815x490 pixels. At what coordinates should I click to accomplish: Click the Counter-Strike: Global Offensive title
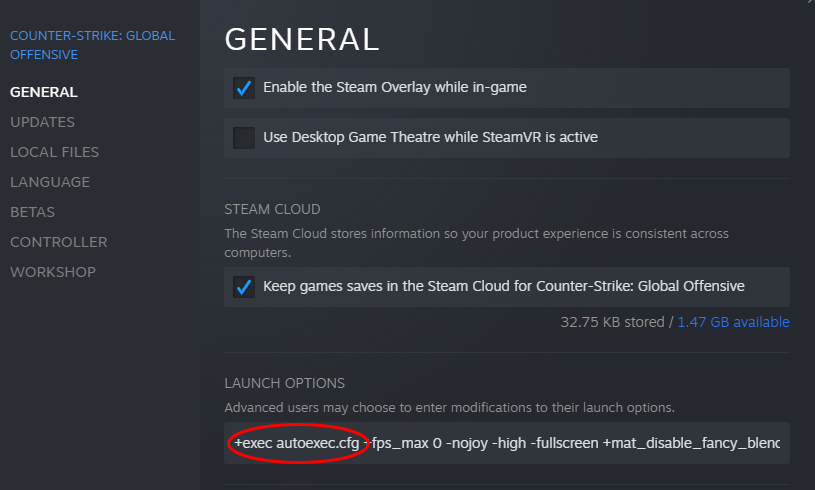pos(92,45)
